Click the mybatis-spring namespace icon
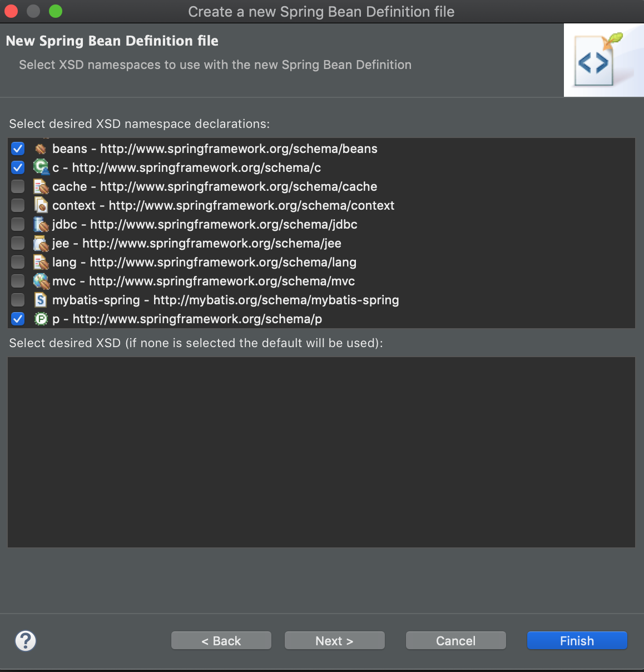Image resolution: width=644 pixels, height=672 pixels. coord(41,300)
